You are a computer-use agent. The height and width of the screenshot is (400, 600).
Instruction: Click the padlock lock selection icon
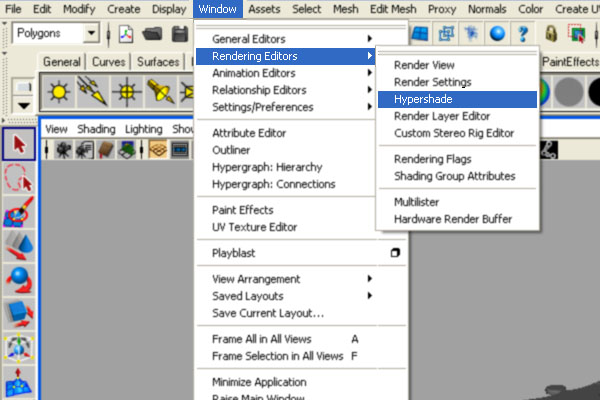pyautogui.click(x=551, y=34)
